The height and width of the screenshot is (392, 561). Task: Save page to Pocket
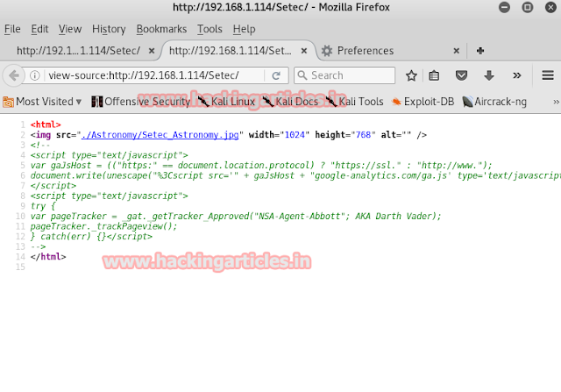[x=461, y=75]
